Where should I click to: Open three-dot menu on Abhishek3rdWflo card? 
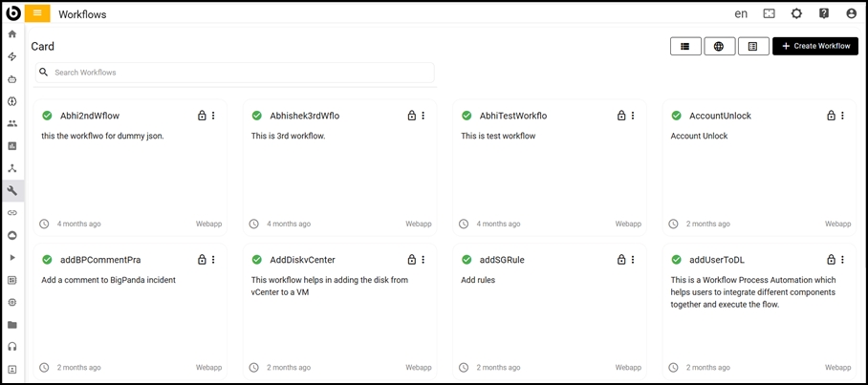(x=423, y=116)
